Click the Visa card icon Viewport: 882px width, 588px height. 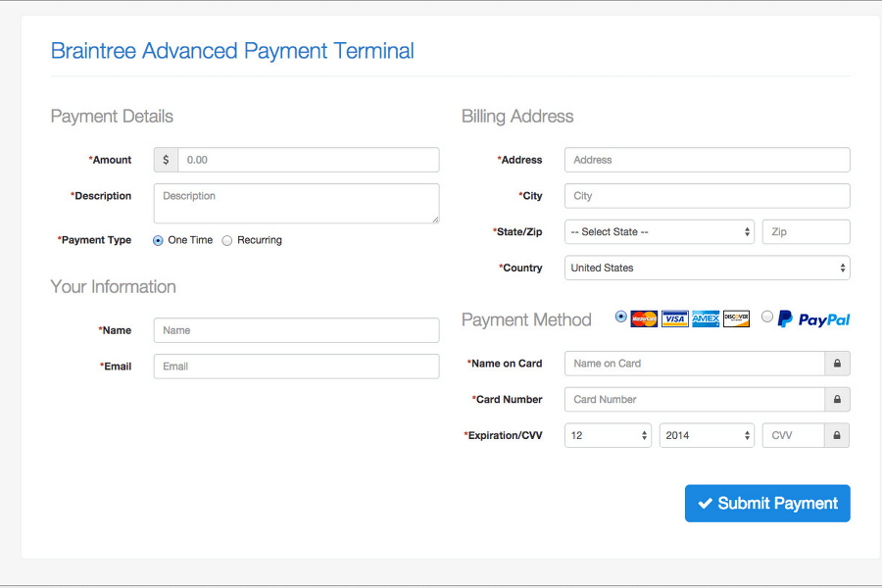[674, 318]
